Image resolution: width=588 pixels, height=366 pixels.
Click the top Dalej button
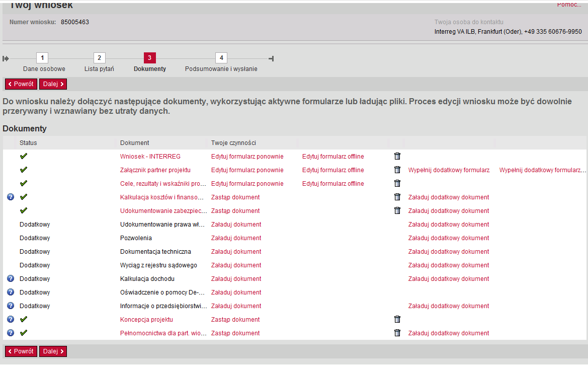tap(53, 84)
